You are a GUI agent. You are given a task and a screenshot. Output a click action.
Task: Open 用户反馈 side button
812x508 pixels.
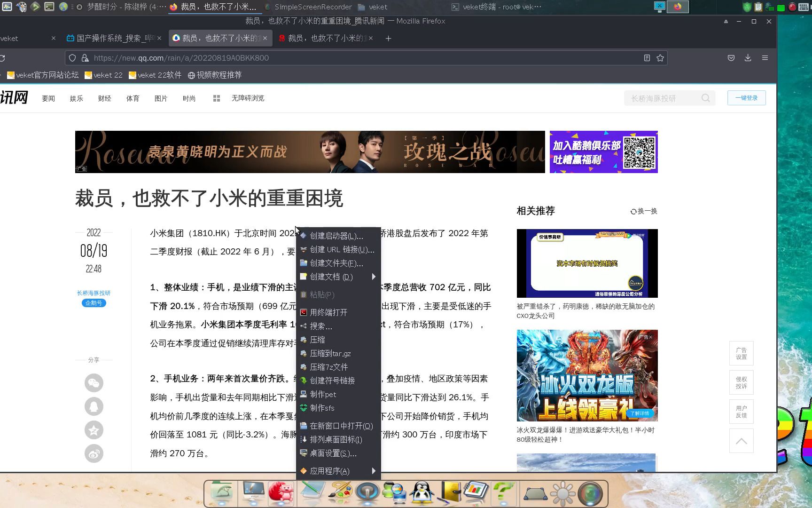click(x=742, y=412)
